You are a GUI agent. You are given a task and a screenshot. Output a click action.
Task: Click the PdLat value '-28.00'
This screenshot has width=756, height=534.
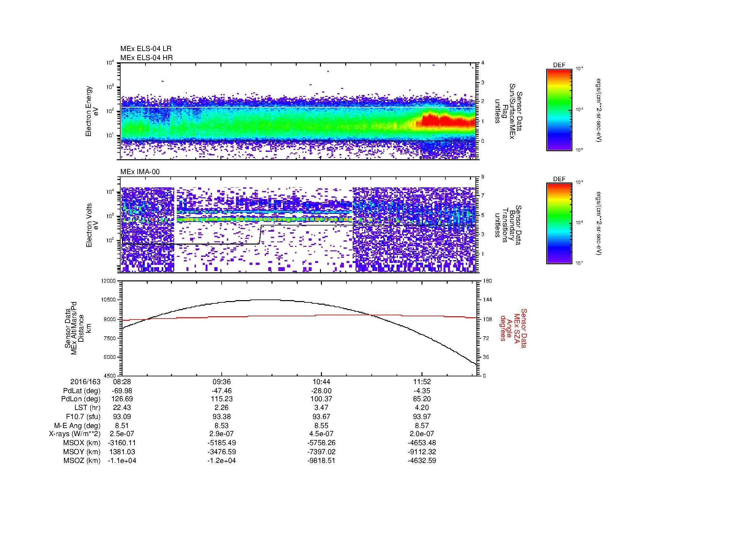click(321, 391)
